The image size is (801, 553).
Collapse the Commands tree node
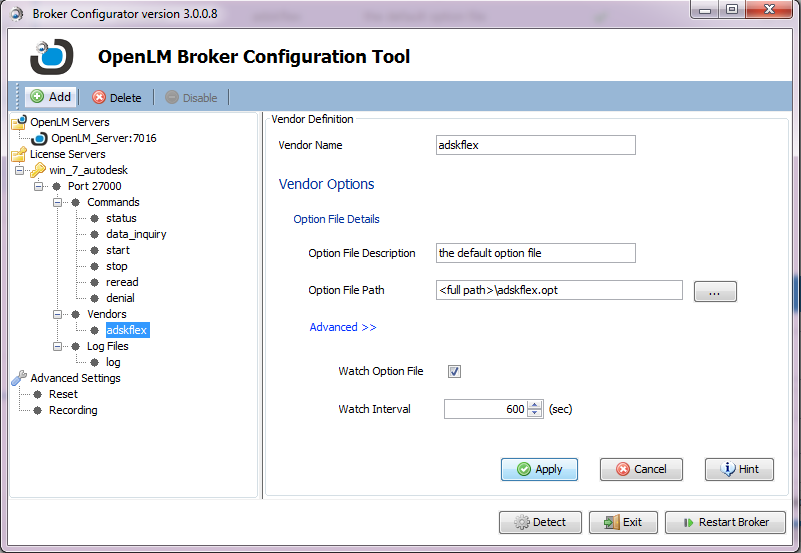(60, 202)
